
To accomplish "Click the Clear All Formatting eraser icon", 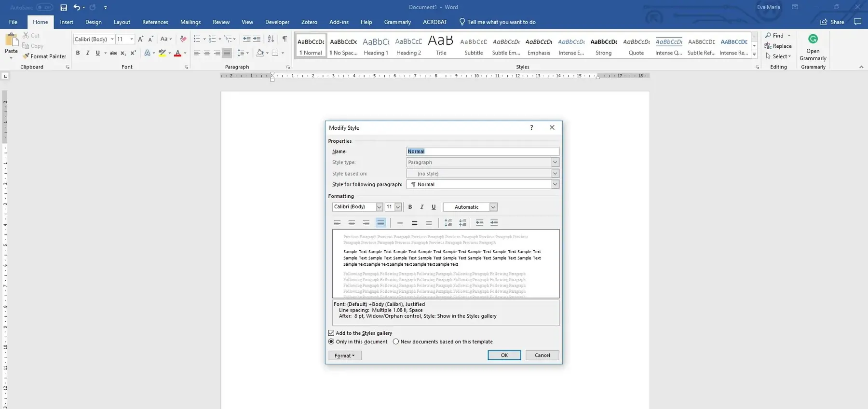I will tap(183, 39).
